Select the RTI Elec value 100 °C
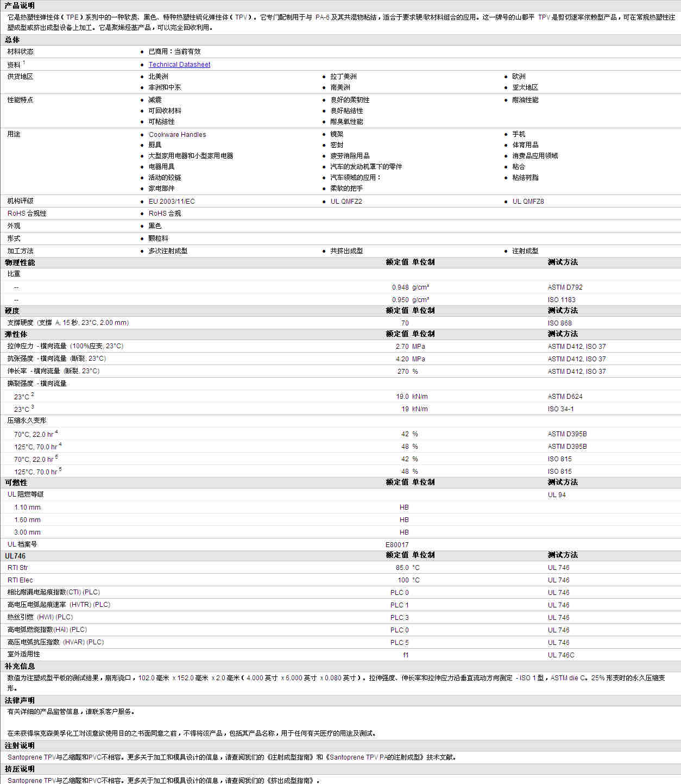The image size is (681, 784). (x=409, y=580)
